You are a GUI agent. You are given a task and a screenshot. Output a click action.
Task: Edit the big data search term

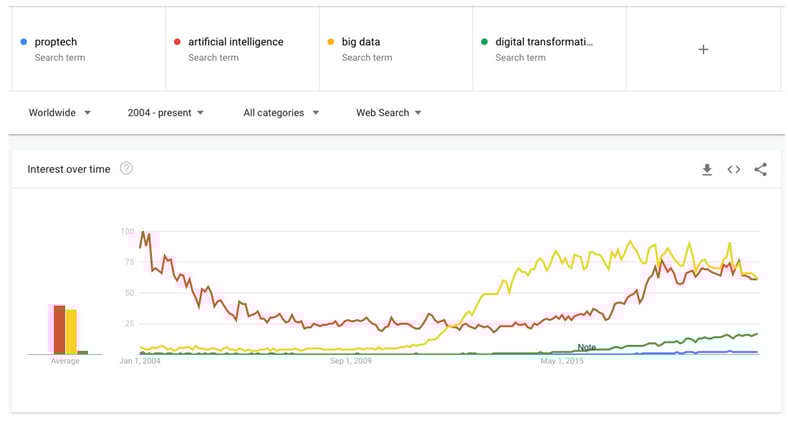coord(396,49)
